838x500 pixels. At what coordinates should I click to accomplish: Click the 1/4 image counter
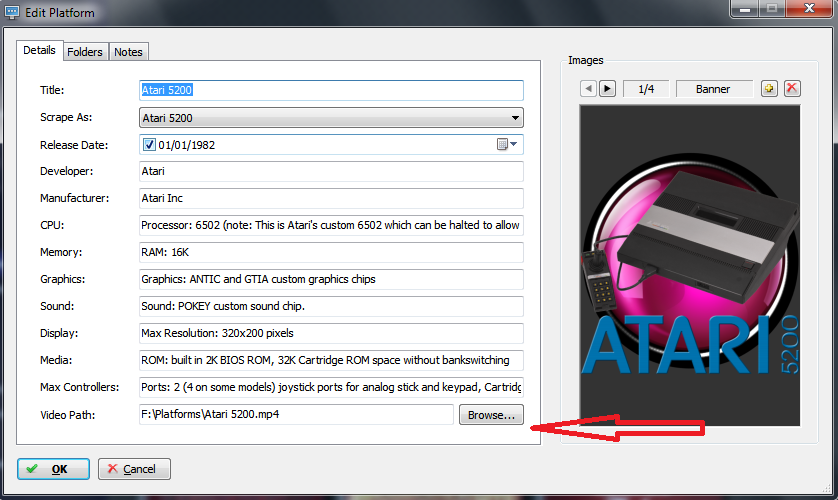[x=646, y=89]
